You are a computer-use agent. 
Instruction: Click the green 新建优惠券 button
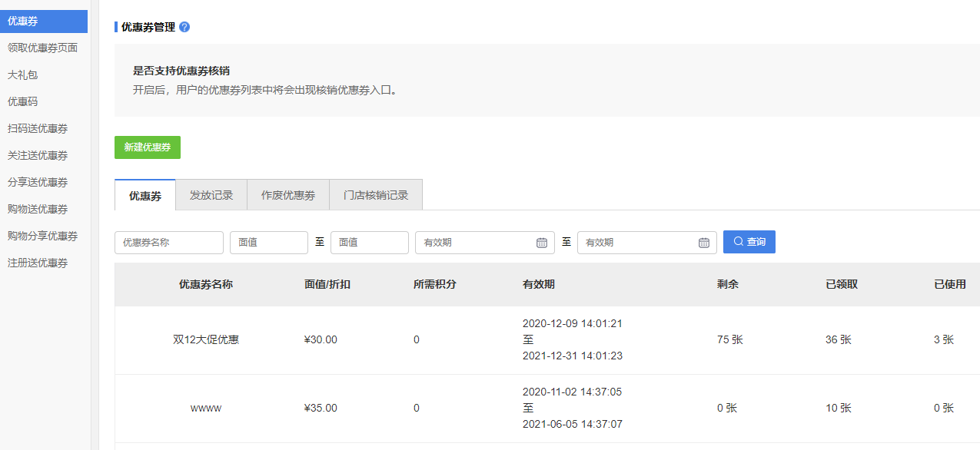pyautogui.click(x=147, y=147)
